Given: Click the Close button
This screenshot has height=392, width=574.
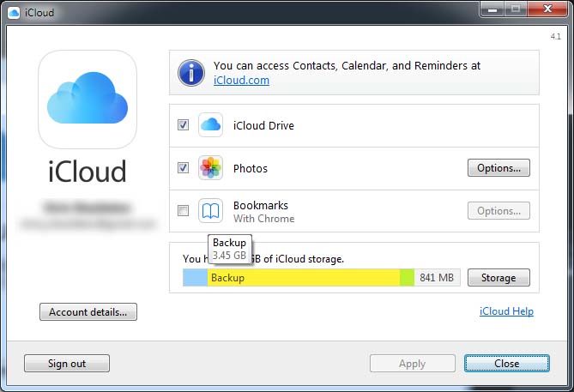Looking at the screenshot, I should click(506, 364).
